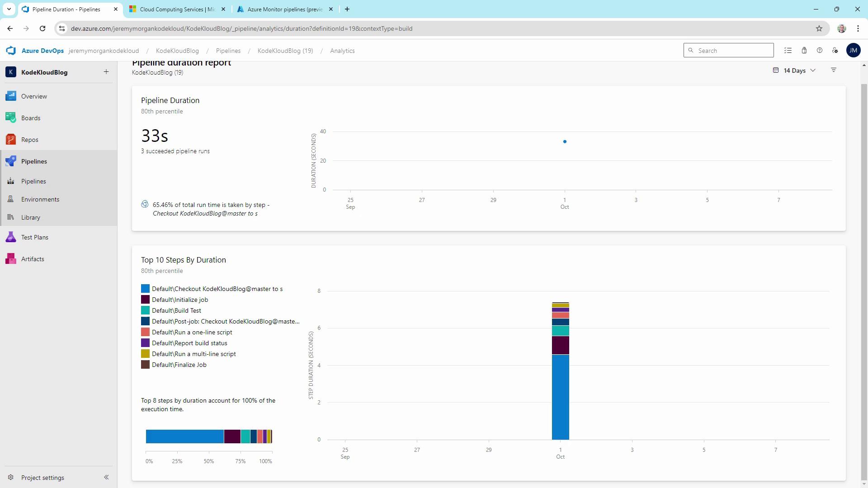The image size is (868, 488).
Task: Click the Azure DevOps search field
Action: [732, 51]
